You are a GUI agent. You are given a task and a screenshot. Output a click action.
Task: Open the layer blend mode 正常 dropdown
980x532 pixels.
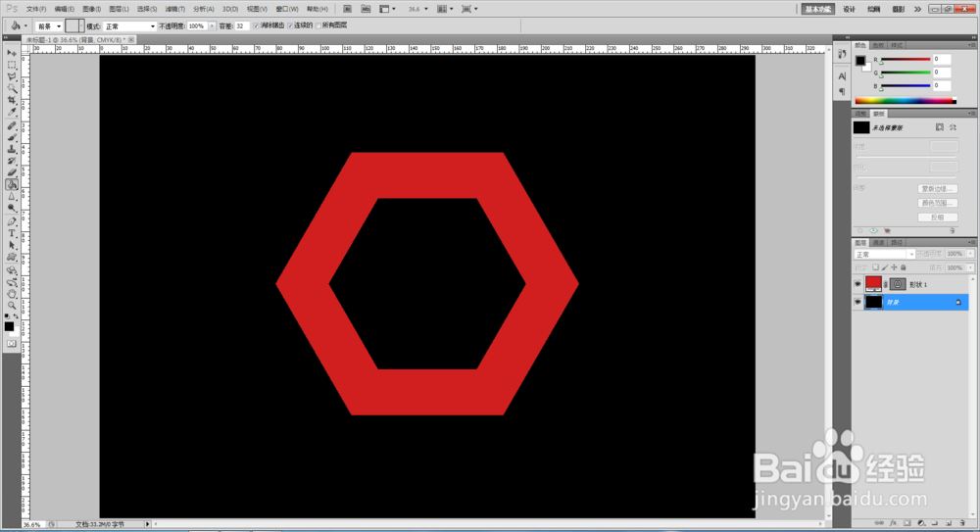tap(884, 255)
